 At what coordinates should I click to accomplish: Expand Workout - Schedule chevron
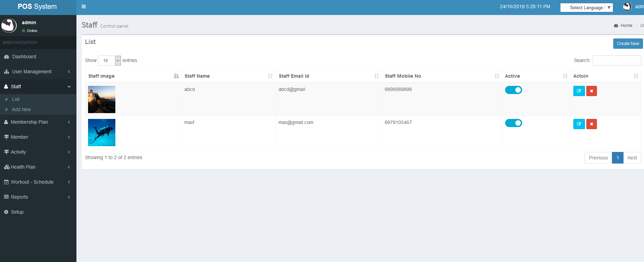click(x=69, y=182)
